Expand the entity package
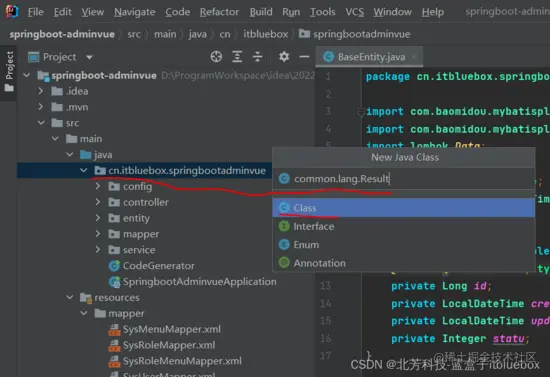The width and height of the screenshot is (550, 377). point(98,218)
